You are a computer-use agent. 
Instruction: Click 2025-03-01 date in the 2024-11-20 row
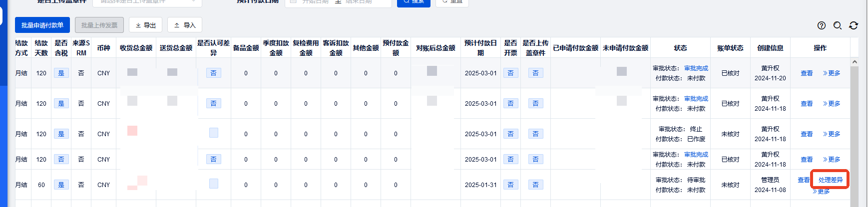click(x=480, y=73)
